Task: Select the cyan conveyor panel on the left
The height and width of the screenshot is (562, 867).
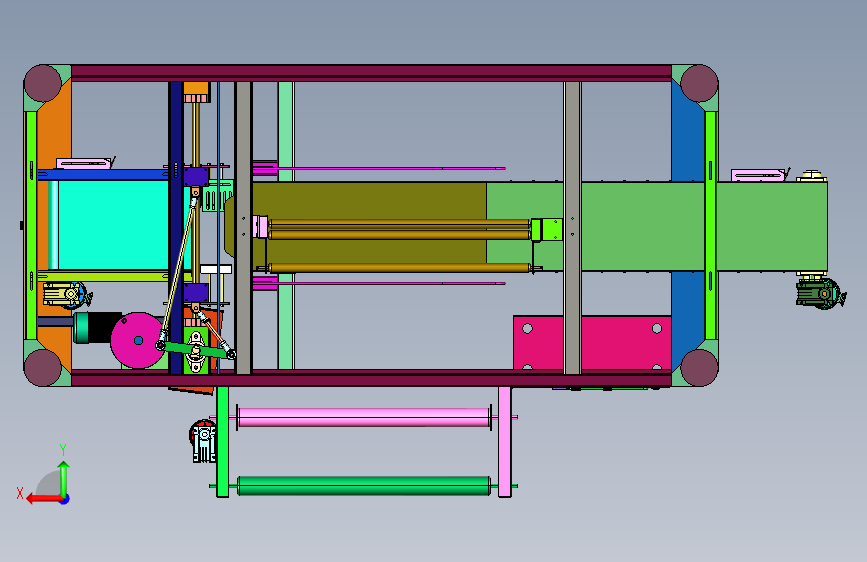Action: click(x=113, y=225)
